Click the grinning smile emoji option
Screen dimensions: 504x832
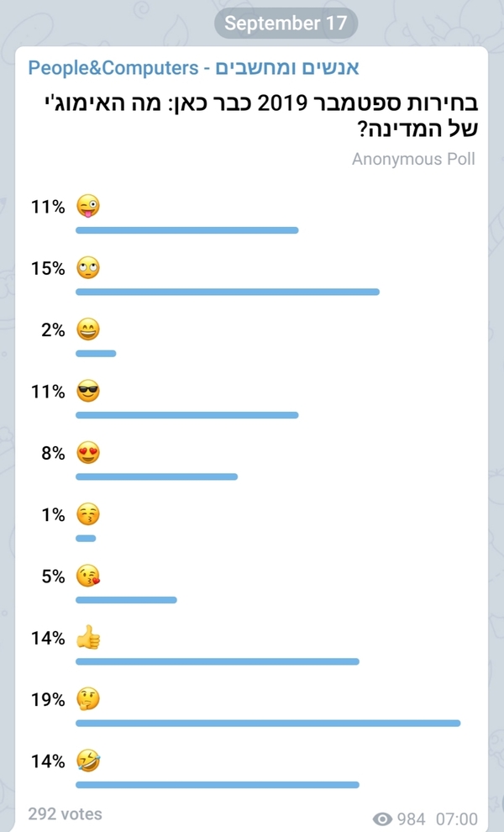pyautogui.click(x=88, y=330)
